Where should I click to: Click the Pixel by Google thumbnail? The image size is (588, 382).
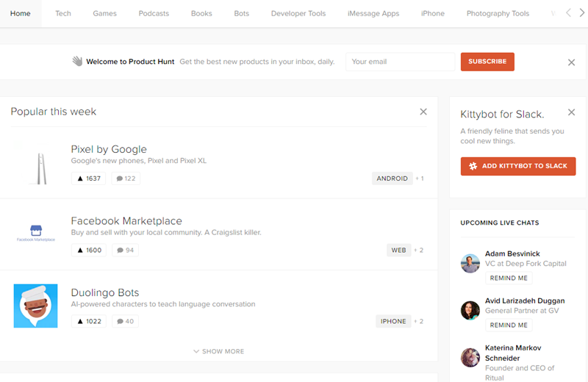[x=35, y=163]
